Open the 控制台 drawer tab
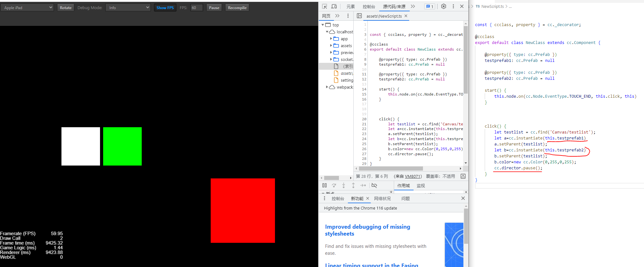This screenshot has width=644, height=267. point(338,199)
